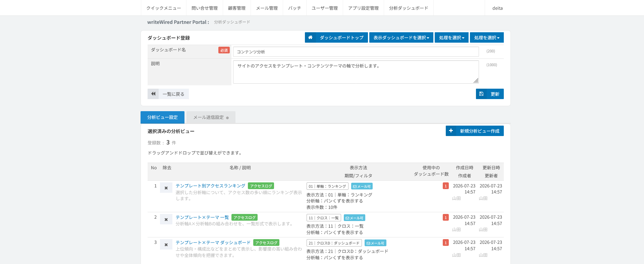The width and height of the screenshot is (644, 264).
Task: Open アプリ設定管理 menu
Action: pyautogui.click(x=363, y=8)
